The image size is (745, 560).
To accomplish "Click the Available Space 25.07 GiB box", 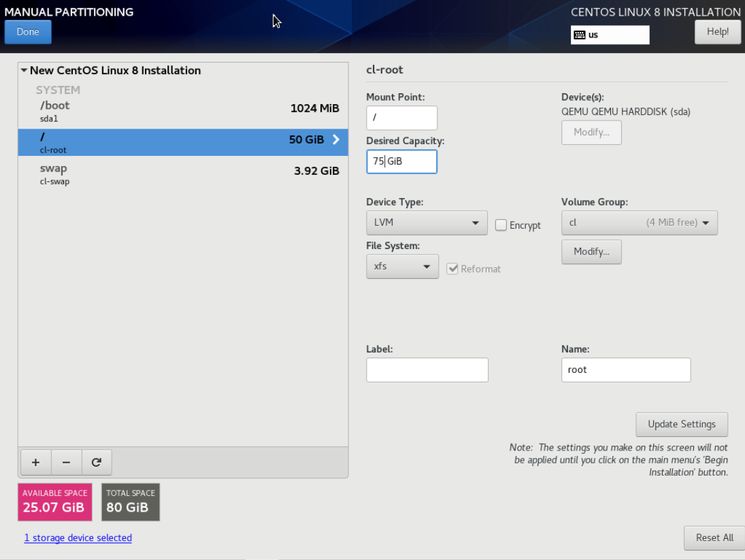I will point(55,502).
